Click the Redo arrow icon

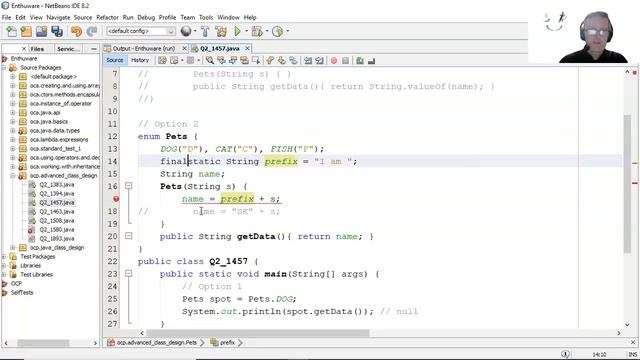pos(92,31)
